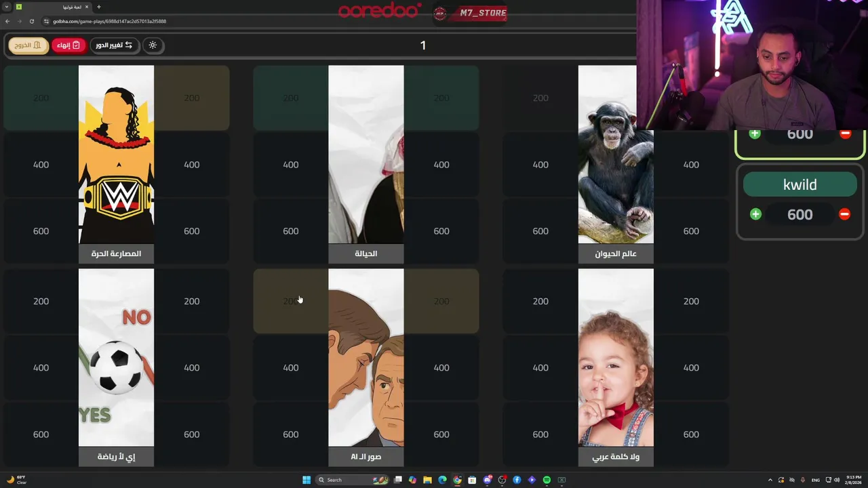Open the weather widget on the taskbar
The height and width of the screenshot is (488, 868).
pos(16,480)
